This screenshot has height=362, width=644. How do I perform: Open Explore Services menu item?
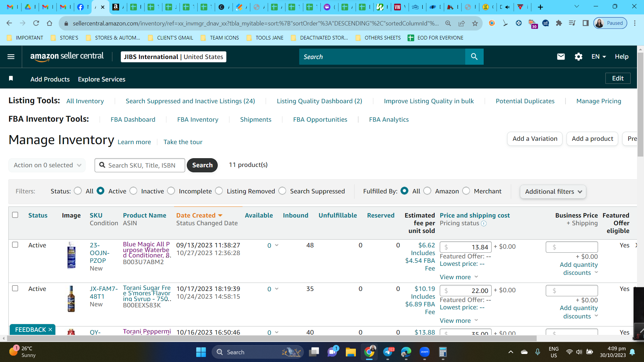point(102,79)
